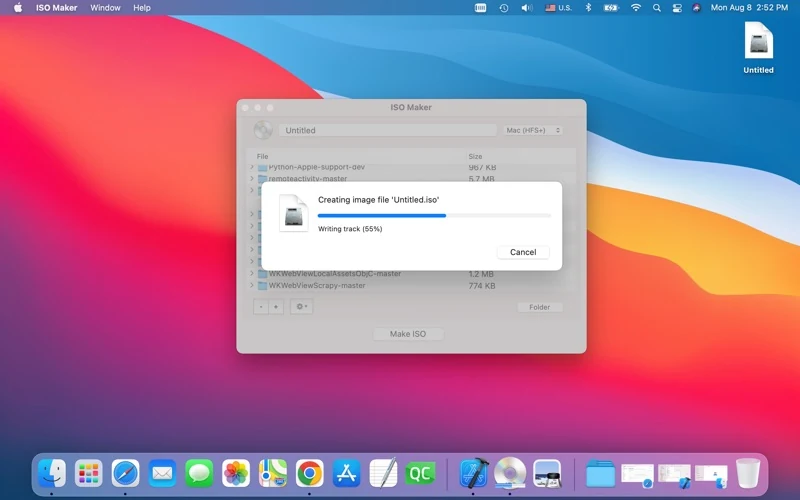Screen dimensions: 800x500
Task: Click the plus add button
Action: [x=276, y=307]
